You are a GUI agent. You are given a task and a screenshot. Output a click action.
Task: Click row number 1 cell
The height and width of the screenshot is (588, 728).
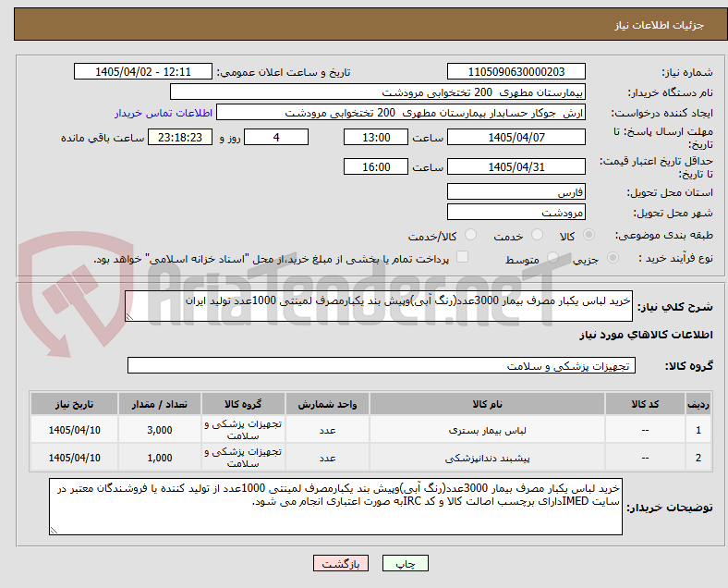coord(698,430)
